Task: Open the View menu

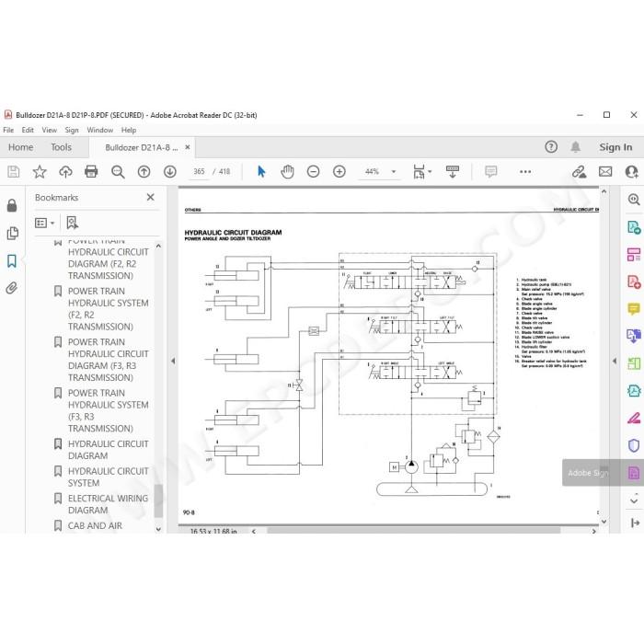Action: point(50,130)
